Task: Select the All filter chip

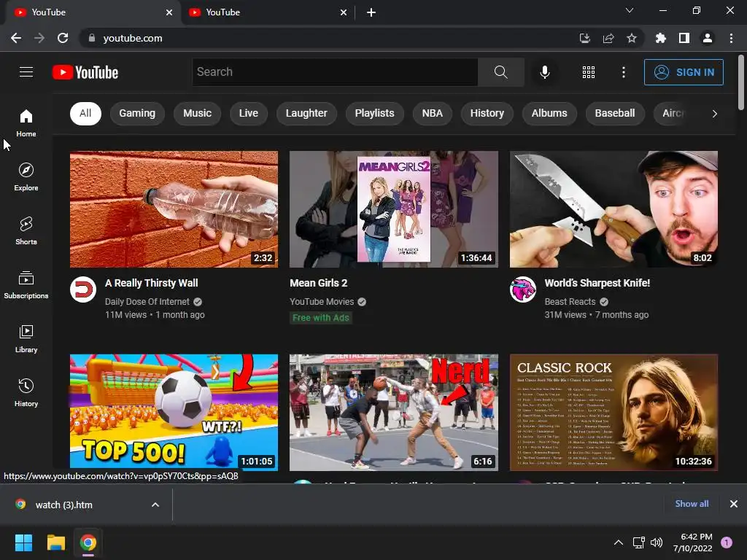Action: point(86,113)
